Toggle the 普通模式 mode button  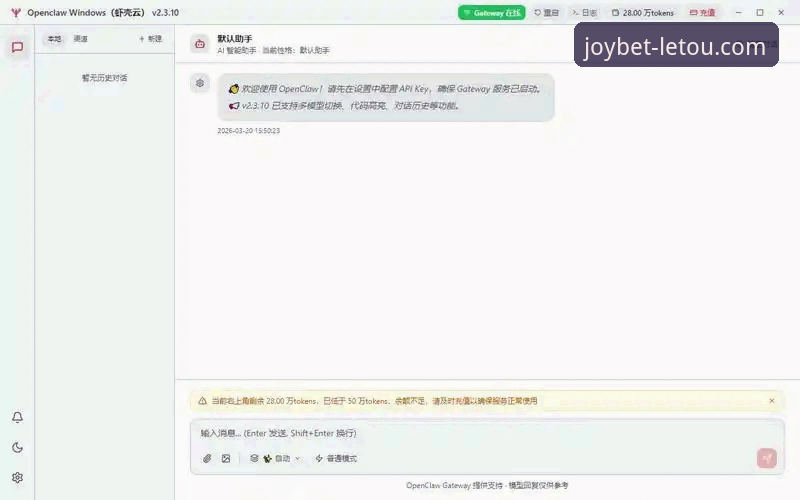click(336, 459)
